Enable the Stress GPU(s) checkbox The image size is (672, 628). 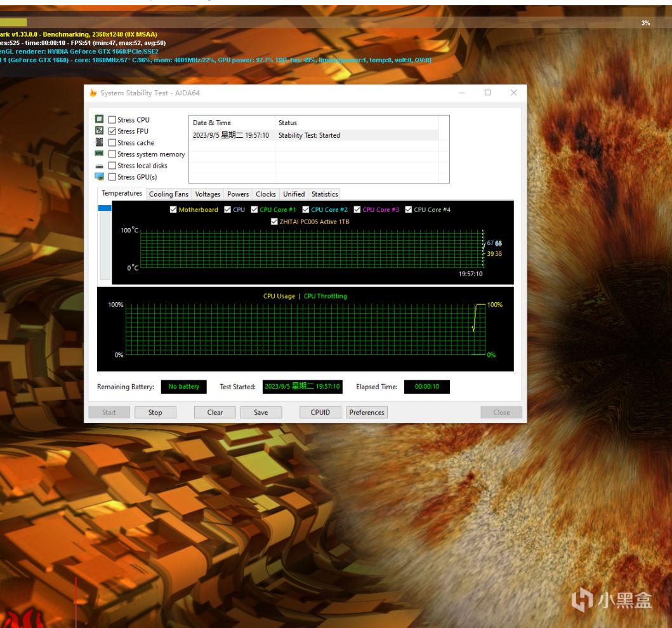point(112,177)
